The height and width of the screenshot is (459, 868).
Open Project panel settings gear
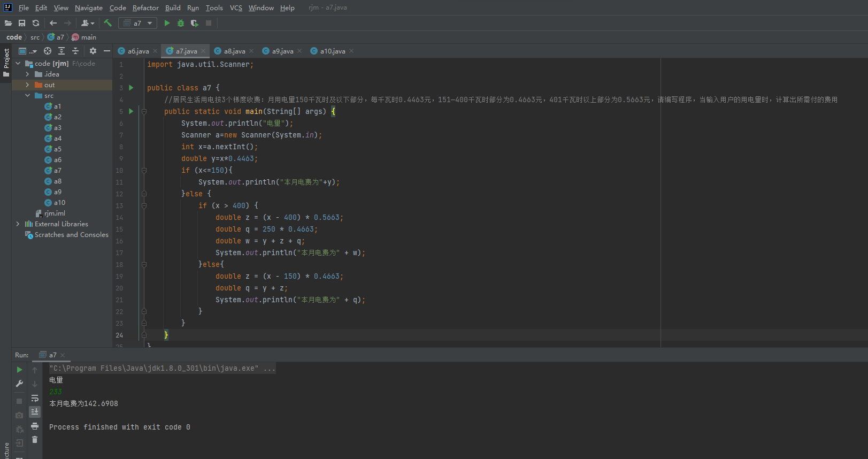click(x=93, y=51)
